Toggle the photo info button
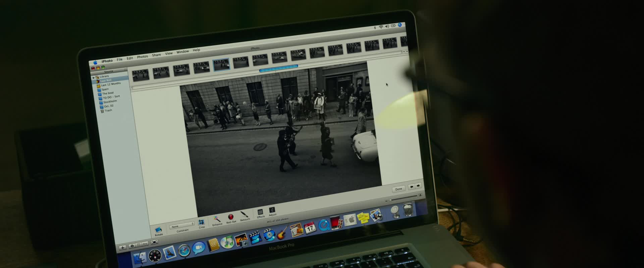The width and height of the screenshot is (644, 268). [132, 246]
